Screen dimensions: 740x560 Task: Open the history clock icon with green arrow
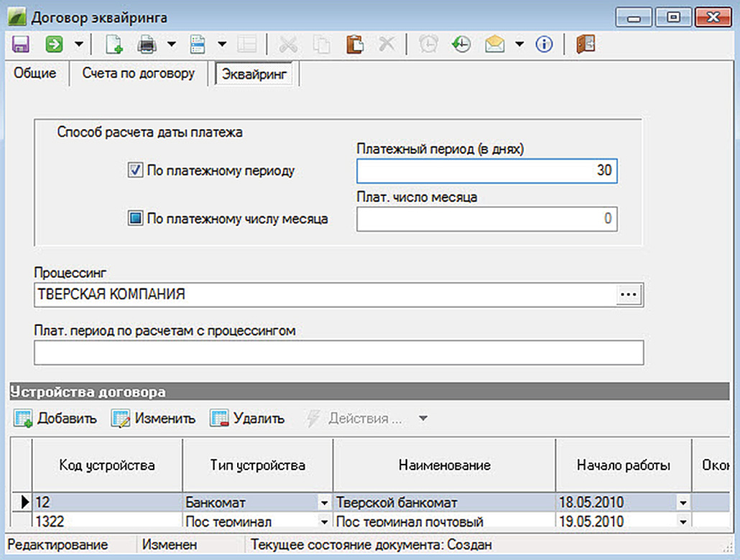click(461, 45)
